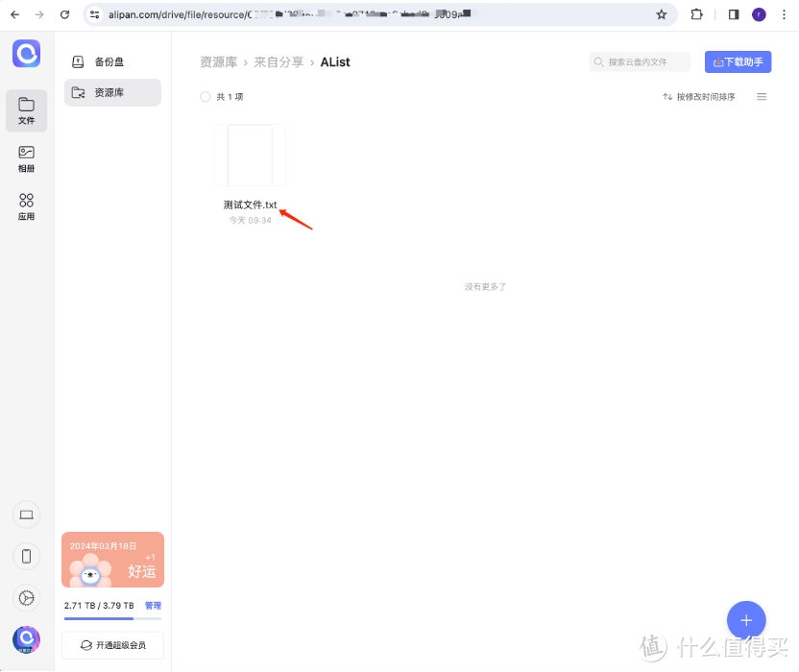Click 管理 storage management link

pyautogui.click(x=153, y=605)
